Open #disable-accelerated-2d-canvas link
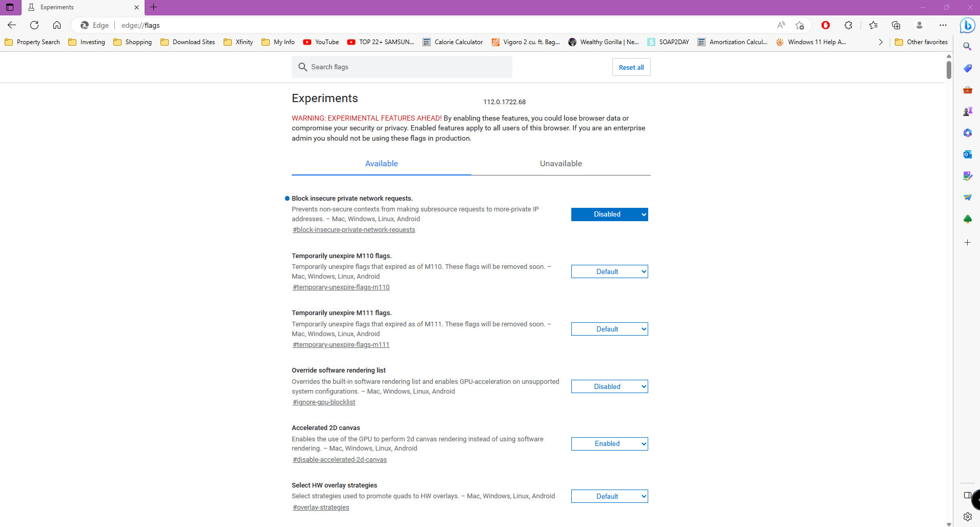The width and height of the screenshot is (980, 527). 339,460
